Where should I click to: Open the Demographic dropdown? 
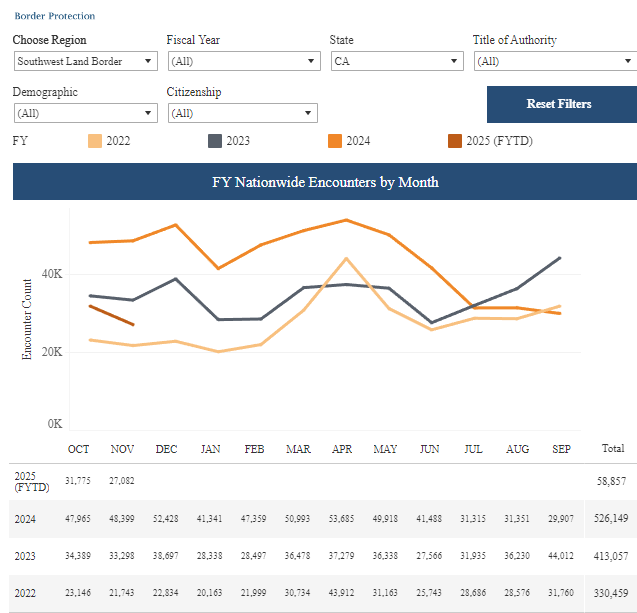point(86,113)
